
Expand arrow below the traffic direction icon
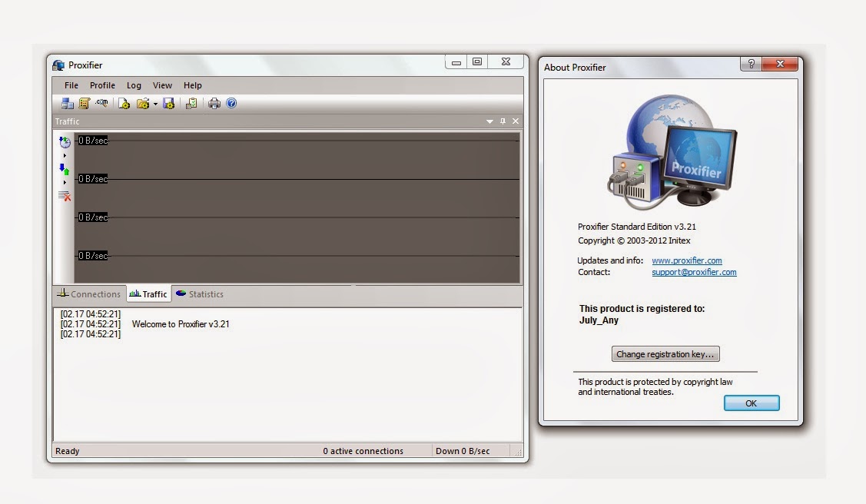point(65,183)
